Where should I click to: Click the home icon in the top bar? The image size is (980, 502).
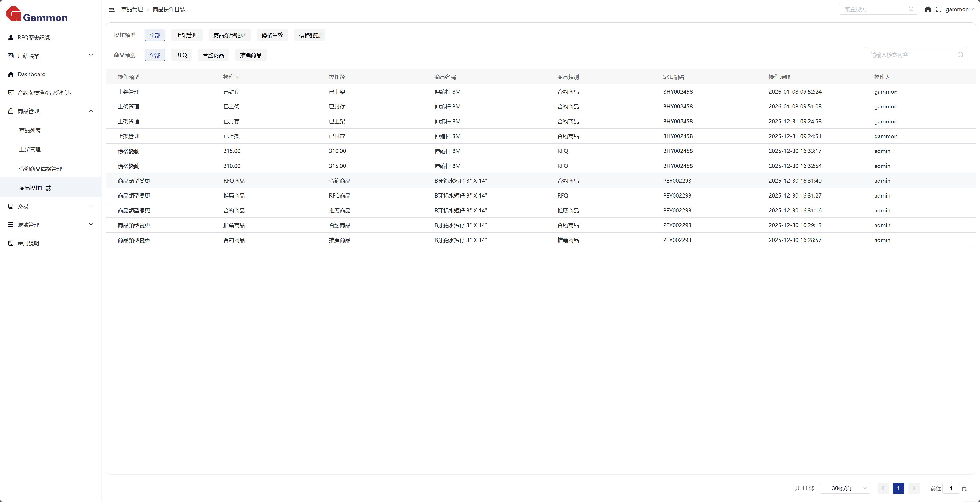pos(928,9)
